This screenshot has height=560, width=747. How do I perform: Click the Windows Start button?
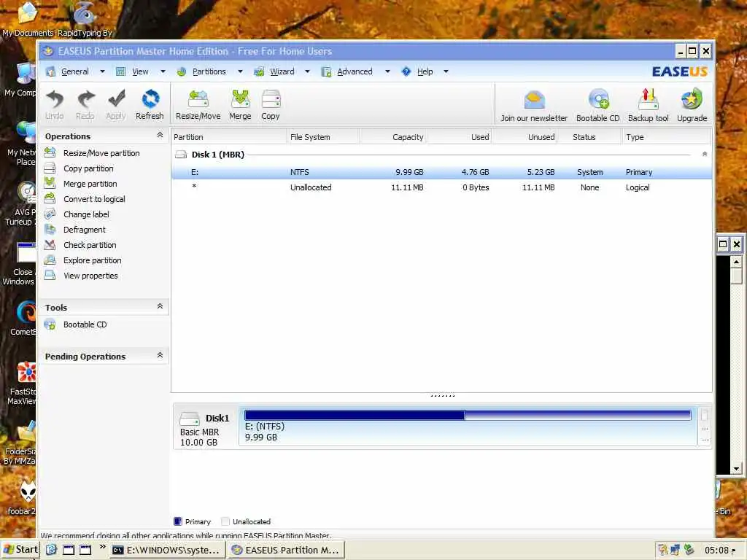click(x=20, y=550)
